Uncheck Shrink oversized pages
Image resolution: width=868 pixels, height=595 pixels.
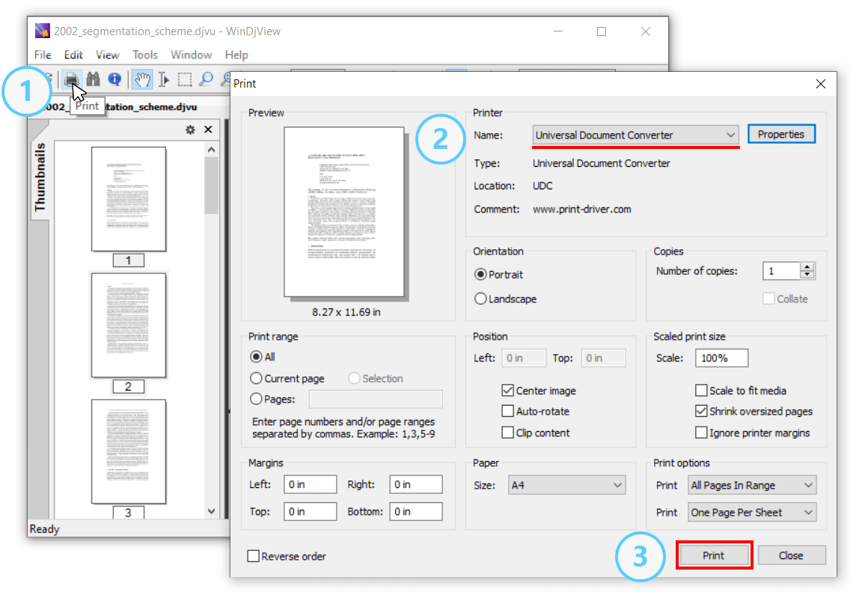(x=700, y=410)
